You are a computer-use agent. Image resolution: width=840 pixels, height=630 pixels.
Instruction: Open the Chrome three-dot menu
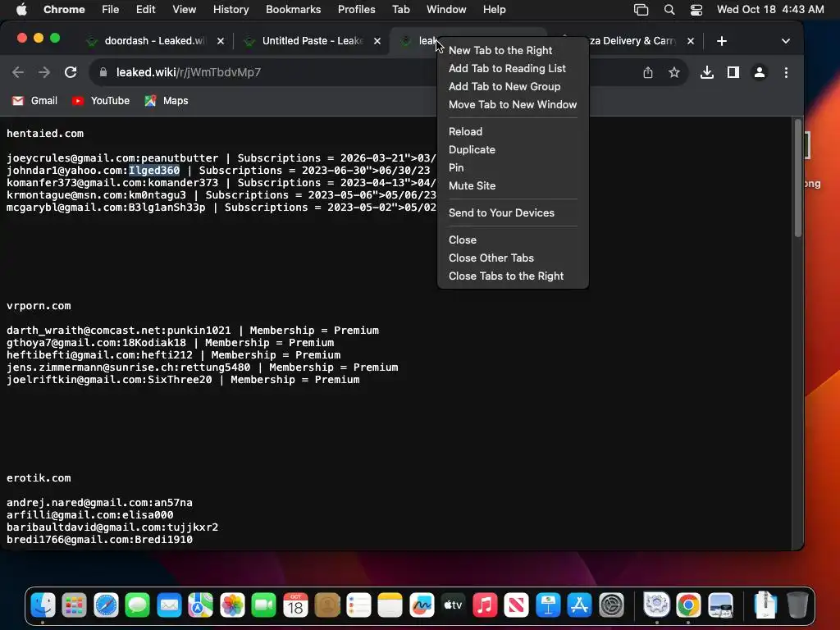click(786, 72)
